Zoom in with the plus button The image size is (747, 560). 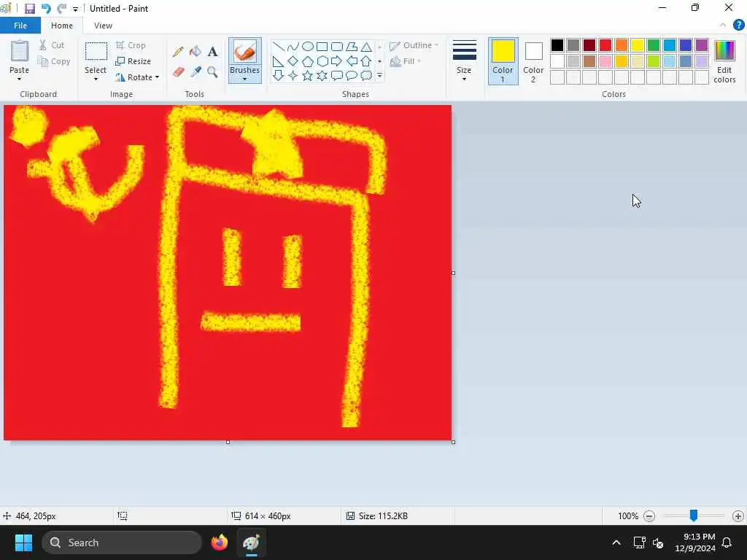pos(738,516)
